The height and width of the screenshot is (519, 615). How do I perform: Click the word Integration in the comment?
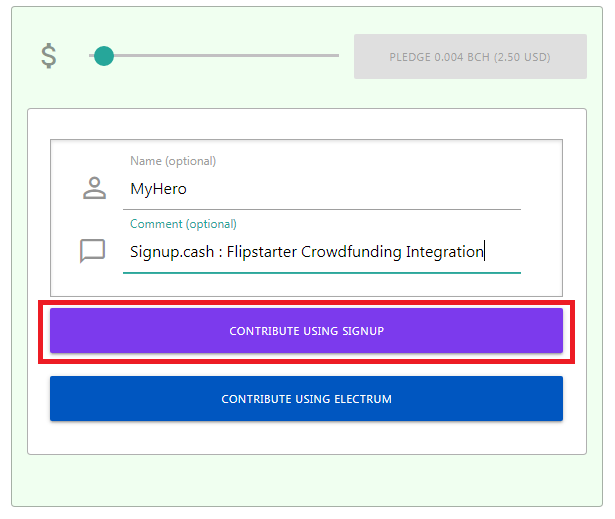444,252
